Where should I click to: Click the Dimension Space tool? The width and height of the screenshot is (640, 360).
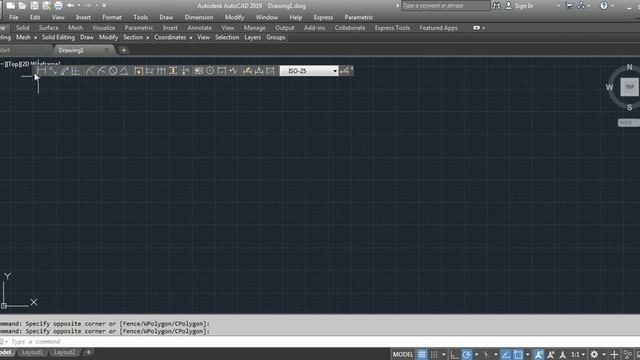pyautogui.click(x=173, y=71)
